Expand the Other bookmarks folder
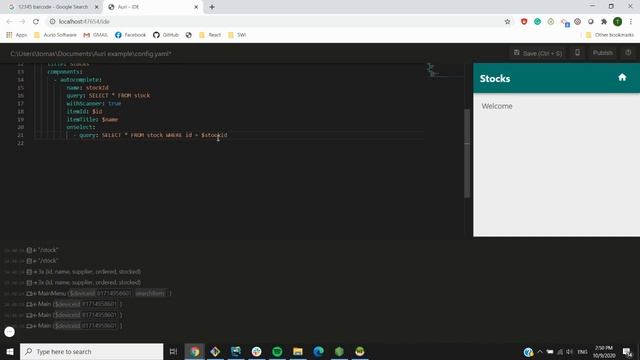This screenshot has height=360, width=640. (609, 35)
